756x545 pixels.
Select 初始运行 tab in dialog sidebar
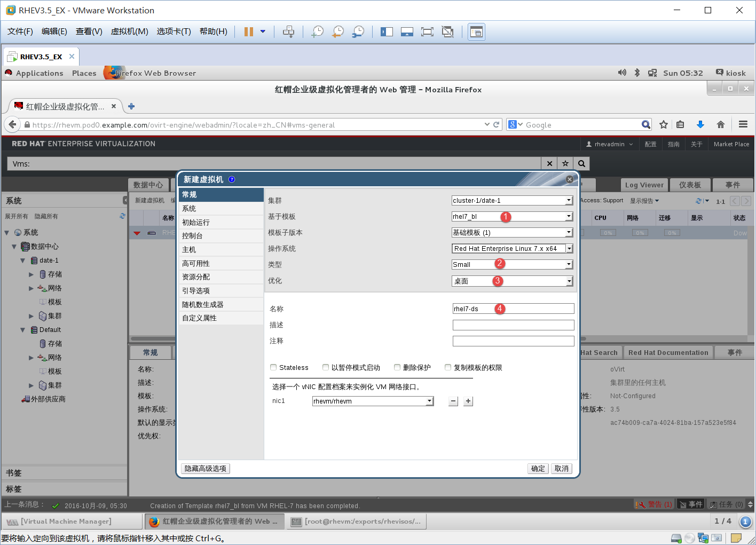pyautogui.click(x=221, y=222)
